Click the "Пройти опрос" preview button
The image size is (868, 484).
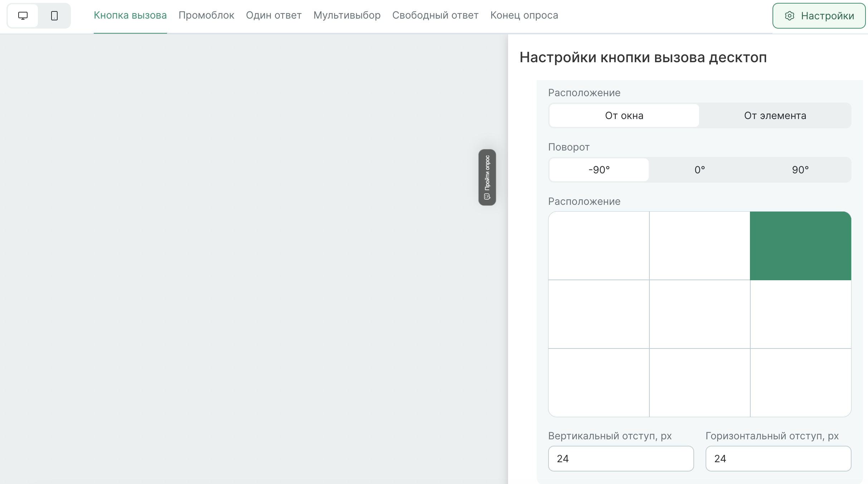click(x=487, y=177)
